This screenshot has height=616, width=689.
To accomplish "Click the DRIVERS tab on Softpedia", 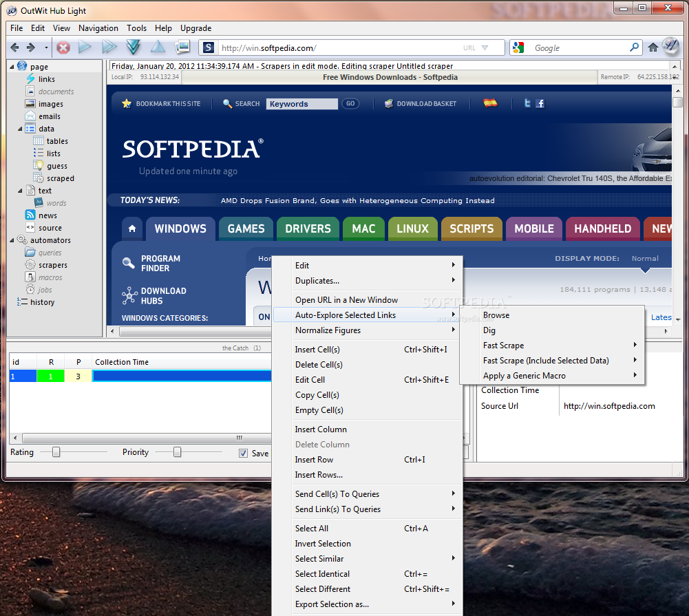I will coord(308,229).
